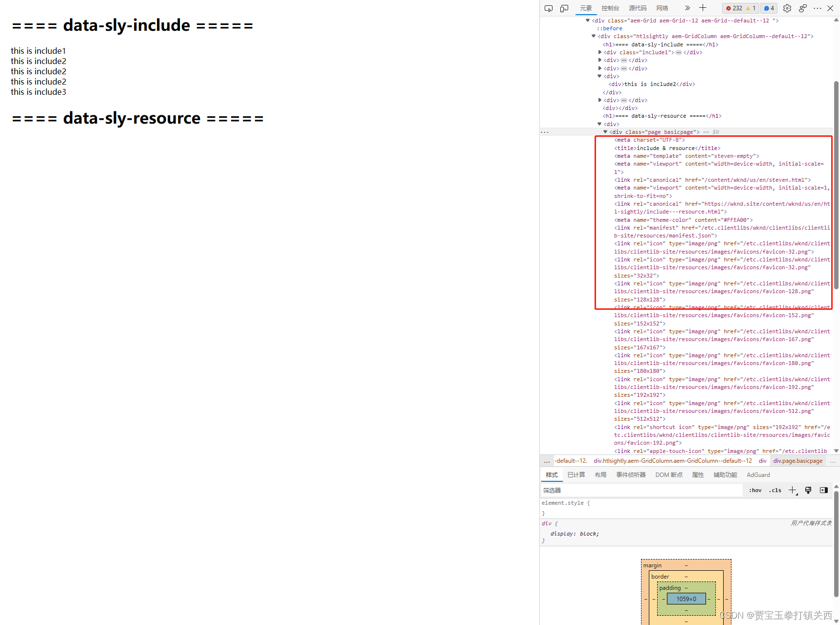
Task: Expand the first include1 div node
Action: [x=600, y=52]
